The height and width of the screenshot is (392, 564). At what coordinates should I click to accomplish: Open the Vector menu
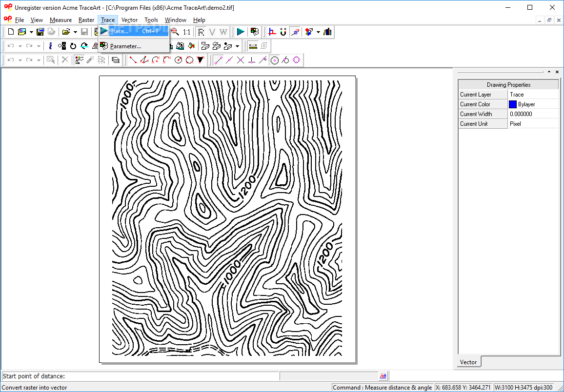tap(129, 20)
